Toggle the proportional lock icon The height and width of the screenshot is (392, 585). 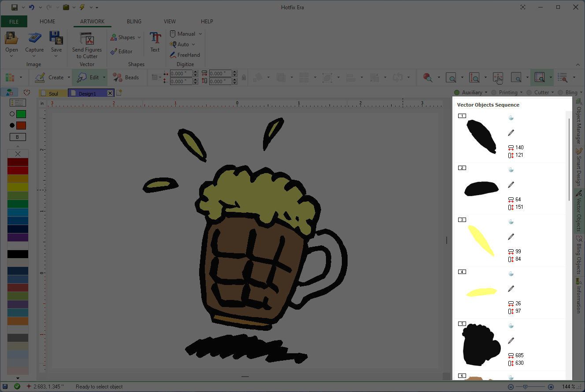pos(244,78)
